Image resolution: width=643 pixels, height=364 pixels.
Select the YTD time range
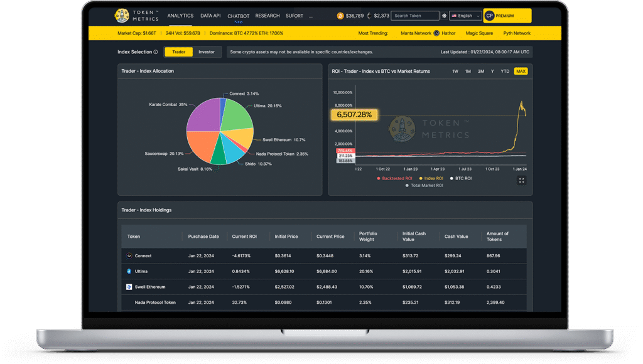[505, 72]
